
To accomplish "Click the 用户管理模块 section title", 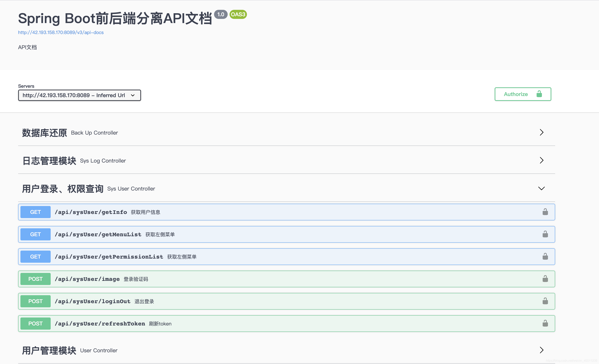I will [49, 351].
